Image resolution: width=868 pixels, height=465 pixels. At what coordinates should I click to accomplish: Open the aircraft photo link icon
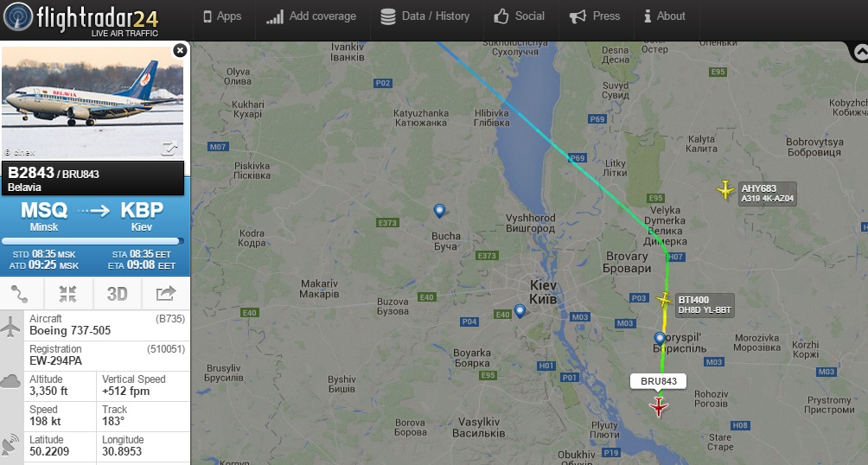tap(169, 149)
